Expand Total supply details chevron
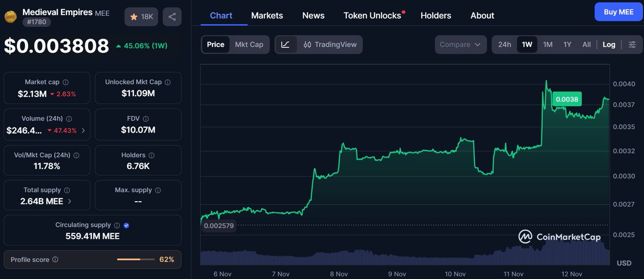Viewport: 644px width, 279px height. 70,201
